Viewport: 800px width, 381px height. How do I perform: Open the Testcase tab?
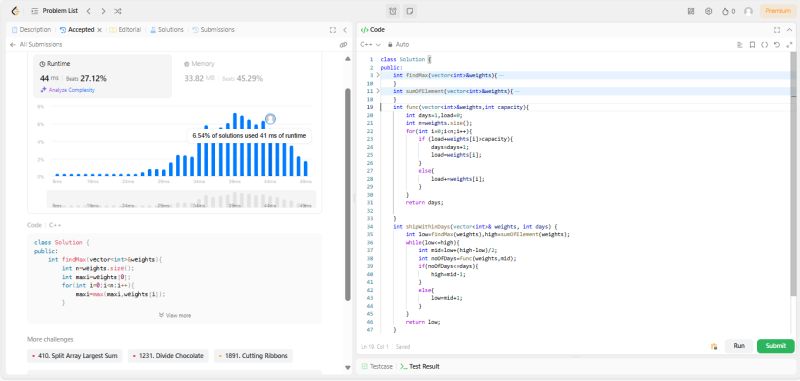click(x=378, y=367)
